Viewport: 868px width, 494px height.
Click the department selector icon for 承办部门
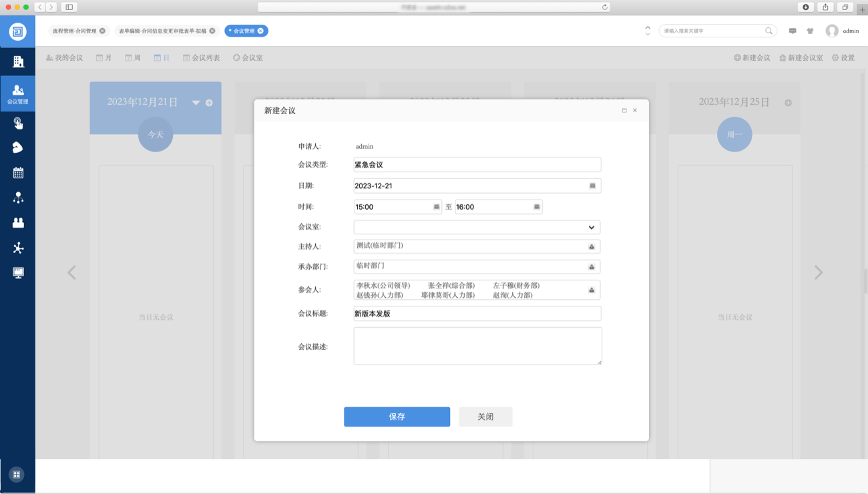tap(592, 267)
